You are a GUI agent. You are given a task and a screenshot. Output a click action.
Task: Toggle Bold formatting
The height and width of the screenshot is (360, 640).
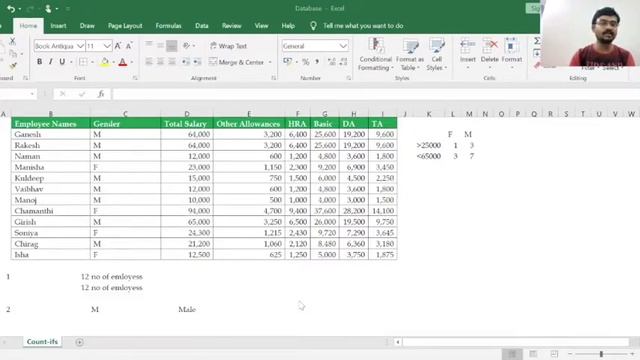click(39, 62)
